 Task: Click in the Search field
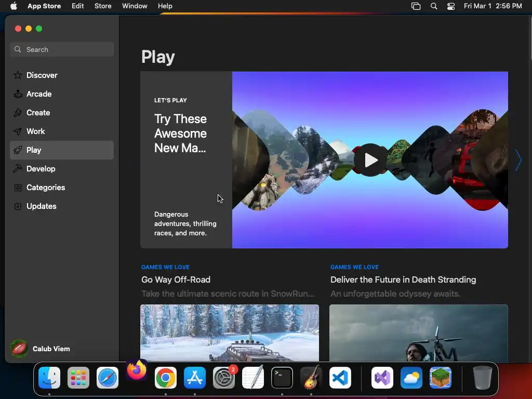(62, 49)
